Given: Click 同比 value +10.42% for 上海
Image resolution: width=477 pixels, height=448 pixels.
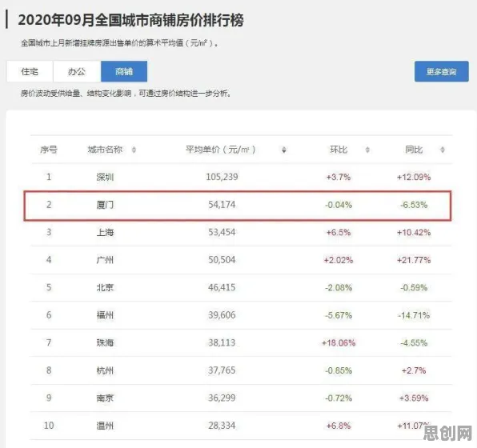Looking at the screenshot, I should click(414, 232).
